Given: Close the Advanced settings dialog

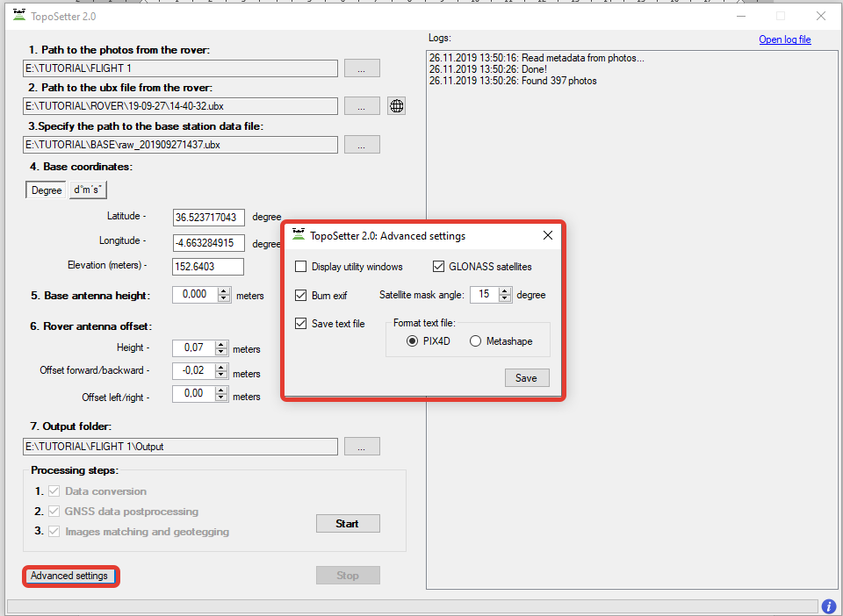Looking at the screenshot, I should pyautogui.click(x=548, y=236).
